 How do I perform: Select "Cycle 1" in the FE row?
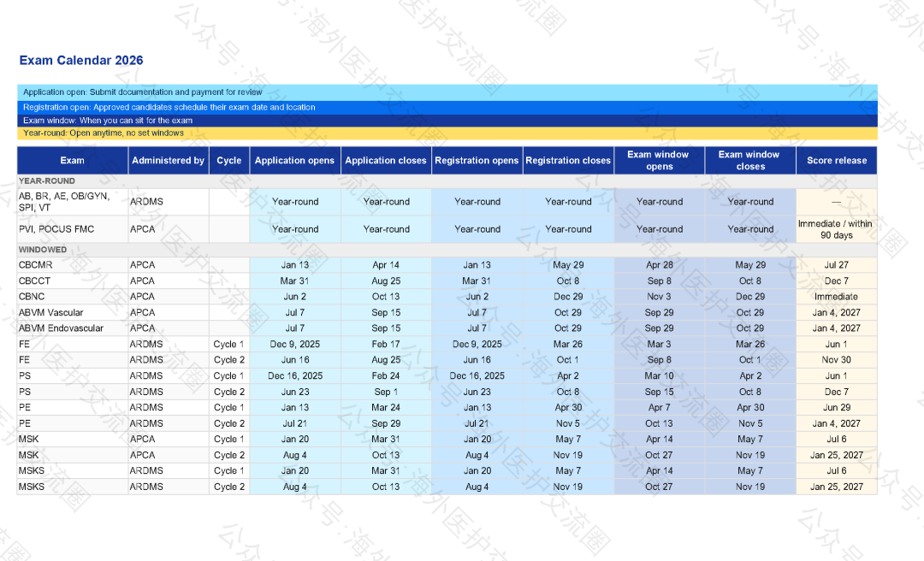coord(228,344)
